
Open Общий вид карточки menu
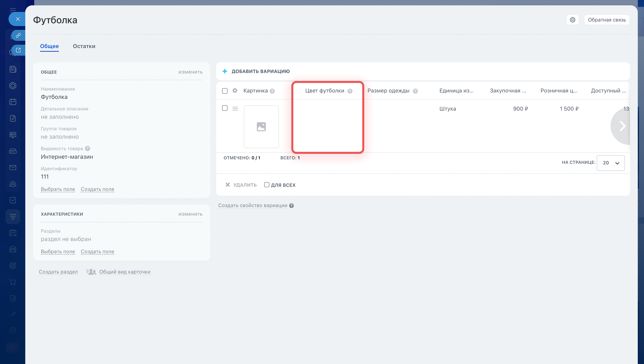[125, 272]
